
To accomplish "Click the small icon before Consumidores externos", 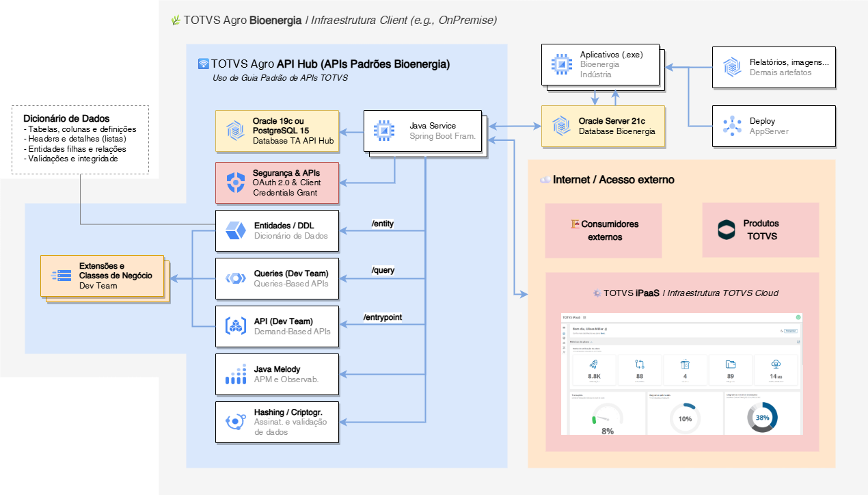I will click(x=575, y=224).
